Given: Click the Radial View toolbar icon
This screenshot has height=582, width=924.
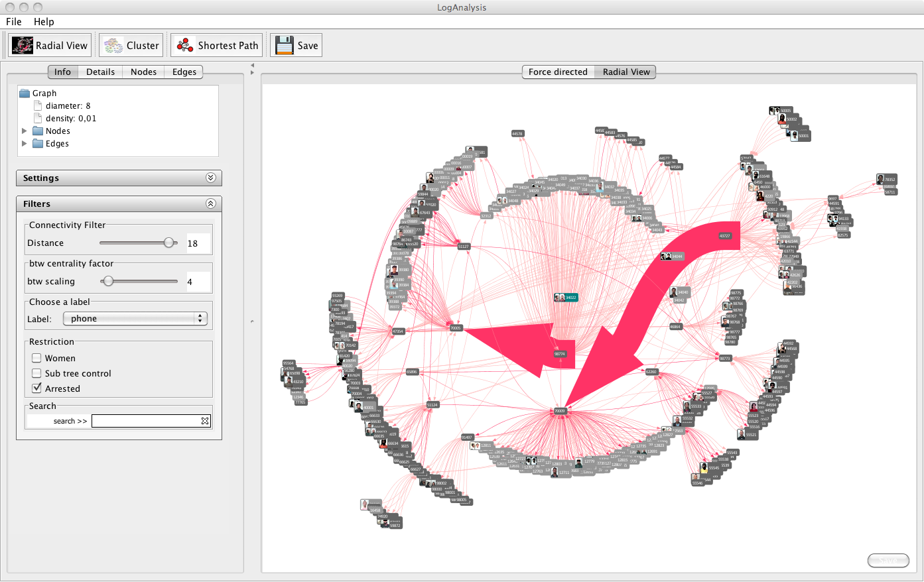Looking at the screenshot, I should 23,45.
